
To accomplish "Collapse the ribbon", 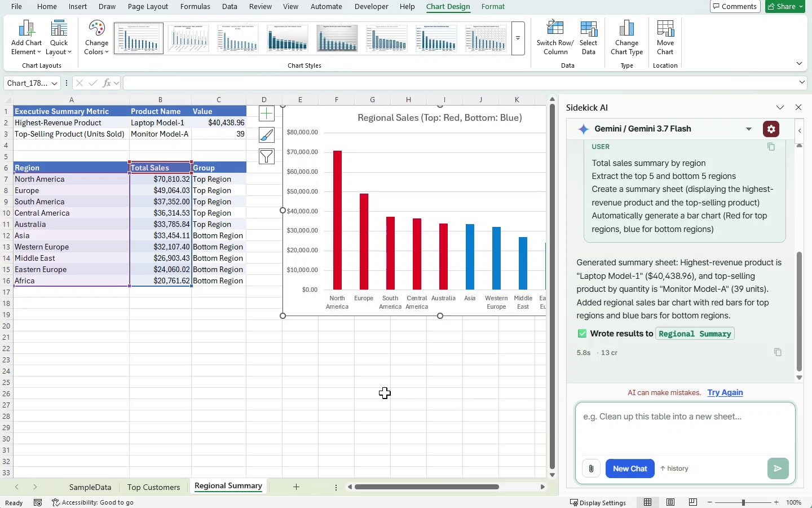I will [x=799, y=63].
